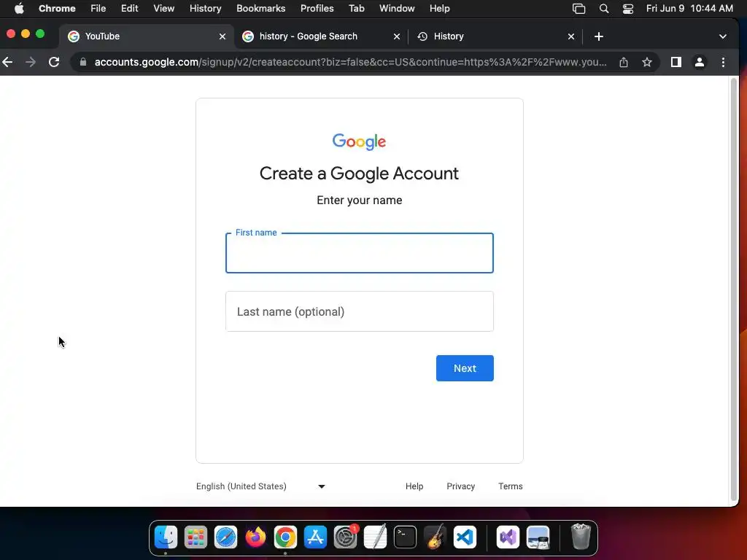Open the Help menu in menu bar

[x=439, y=8]
